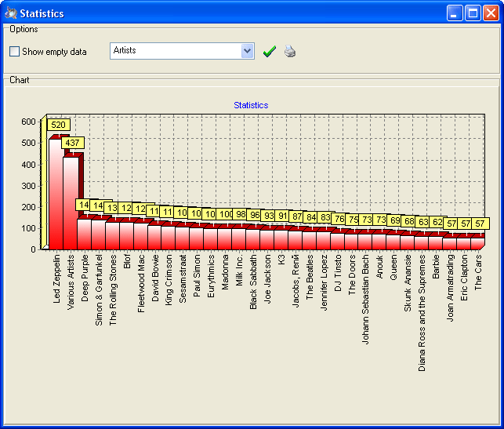Viewport: 504px width, 429px height.
Task: Click the 93 value label above Joe Jackson
Action: click(268, 216)
